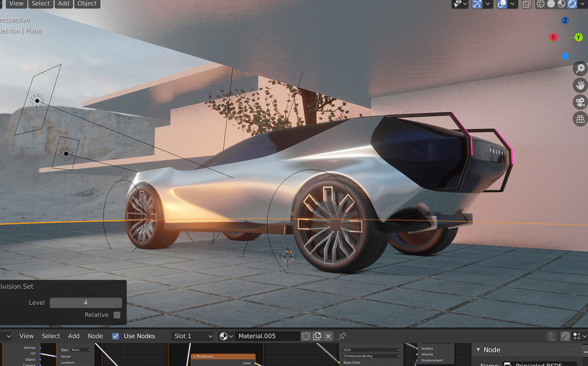Enable the Relative checkbox
This screenshot has width=588, height=366.
click(117, 315)
